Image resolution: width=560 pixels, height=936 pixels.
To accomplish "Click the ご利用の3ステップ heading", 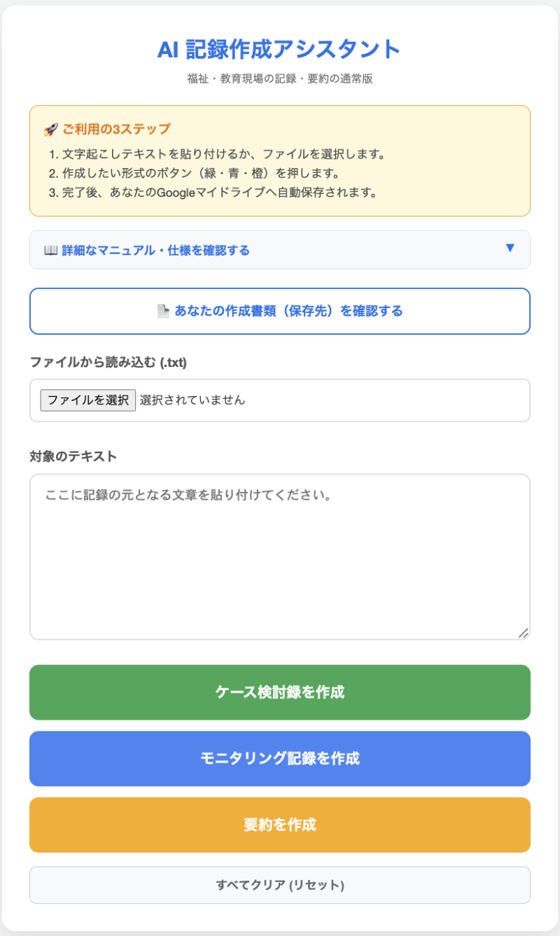I will (115, 130).
